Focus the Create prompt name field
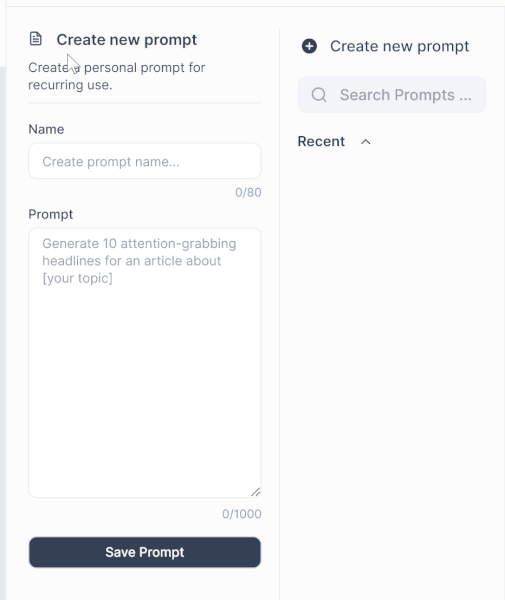The image size is (505, 600). click(x=145, y=161)
